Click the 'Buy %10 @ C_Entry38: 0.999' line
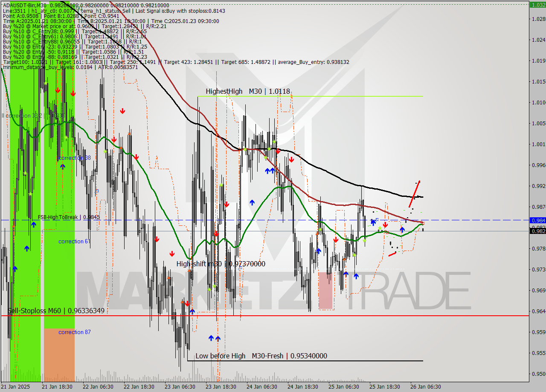 (x=75, y=31)
